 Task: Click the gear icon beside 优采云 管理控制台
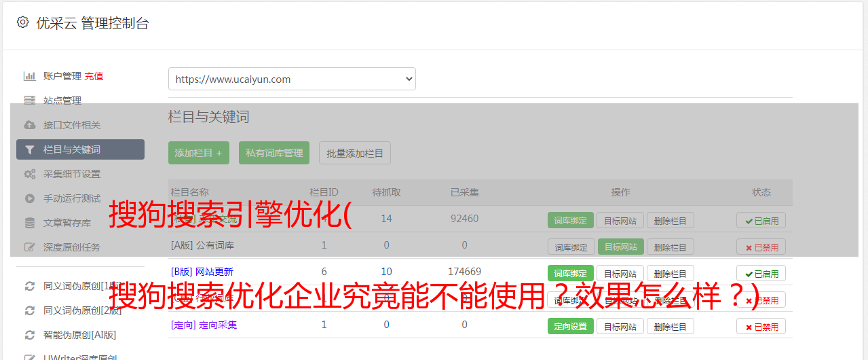(x=22, y=22)
